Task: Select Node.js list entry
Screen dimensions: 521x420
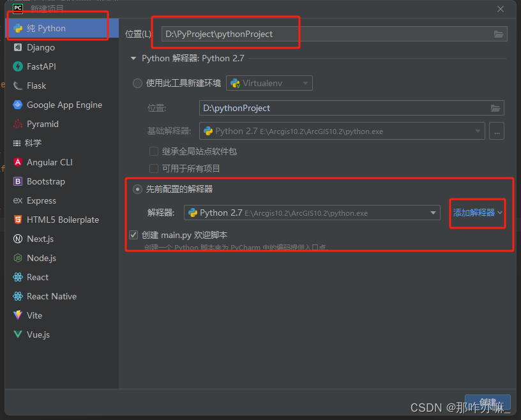Action: tap(62, 258)
